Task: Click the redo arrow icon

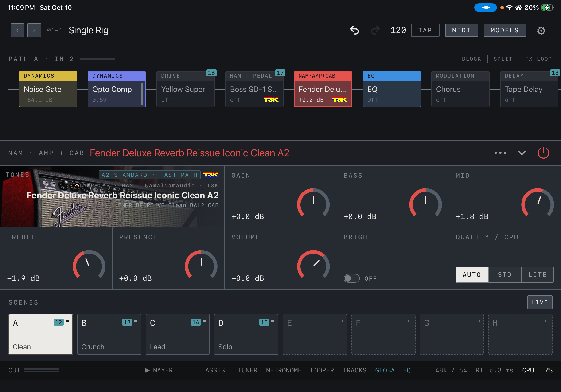Action: tap(375, 30)
